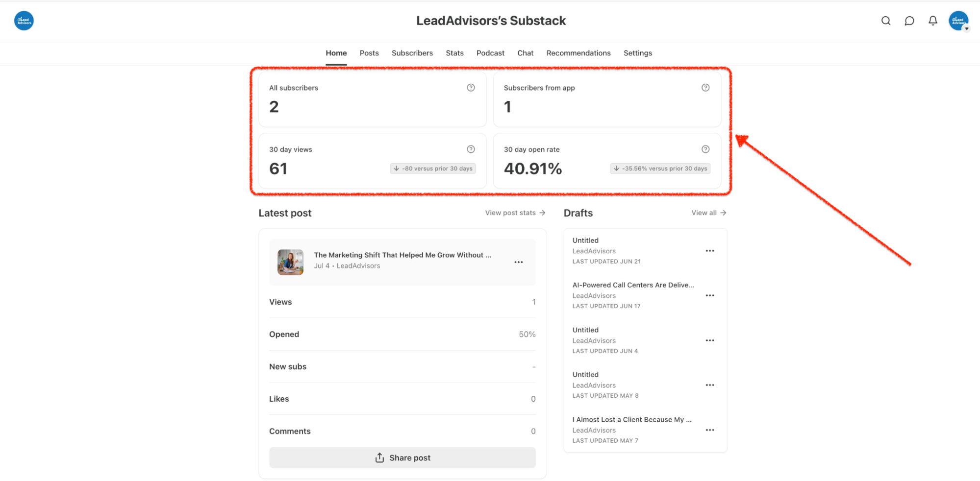Click the New subs row label
980x481 pixels.
[288, 366]
